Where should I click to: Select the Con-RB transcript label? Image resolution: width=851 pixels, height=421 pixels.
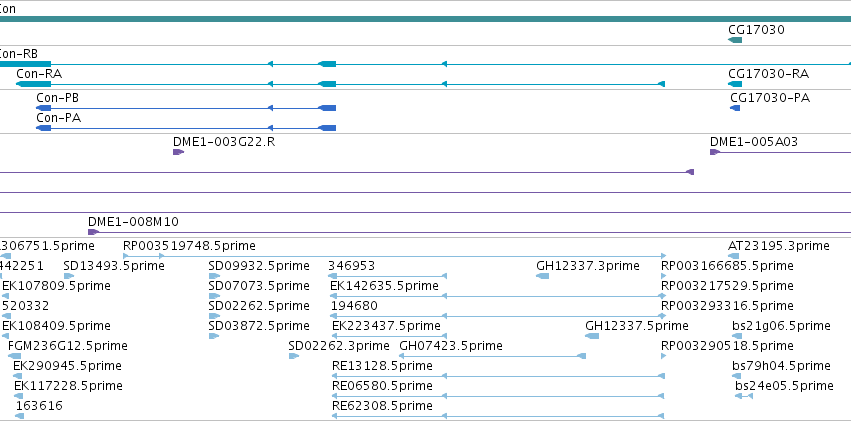point(19,54)
